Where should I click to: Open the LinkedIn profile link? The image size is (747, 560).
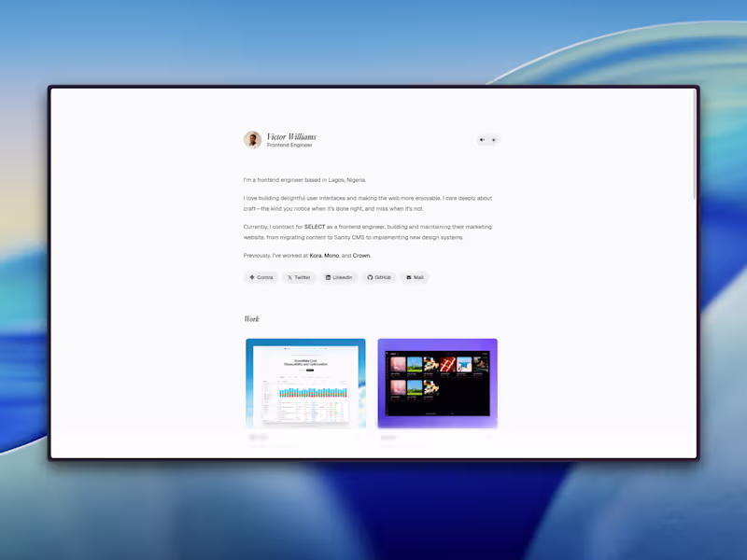coord(339,277)
